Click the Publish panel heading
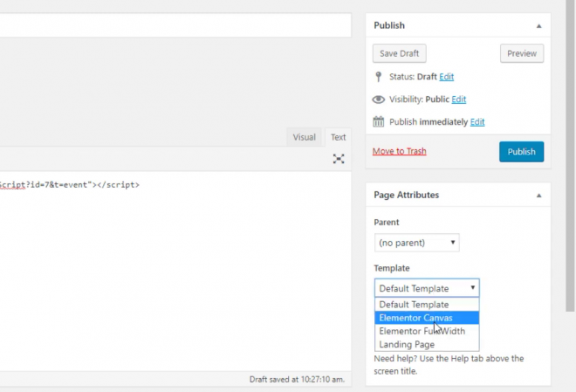Viewport: 576px width, 392px height. tap(389, 25)
